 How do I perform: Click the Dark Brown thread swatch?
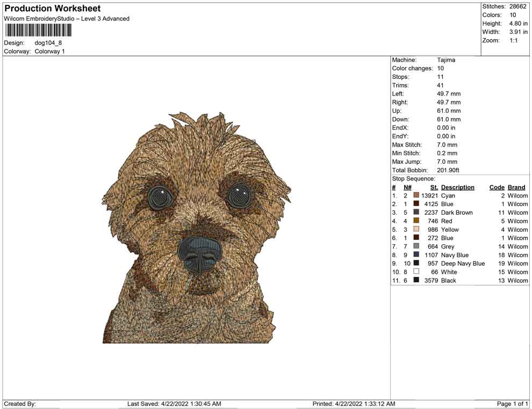click(x=415, y=213)
